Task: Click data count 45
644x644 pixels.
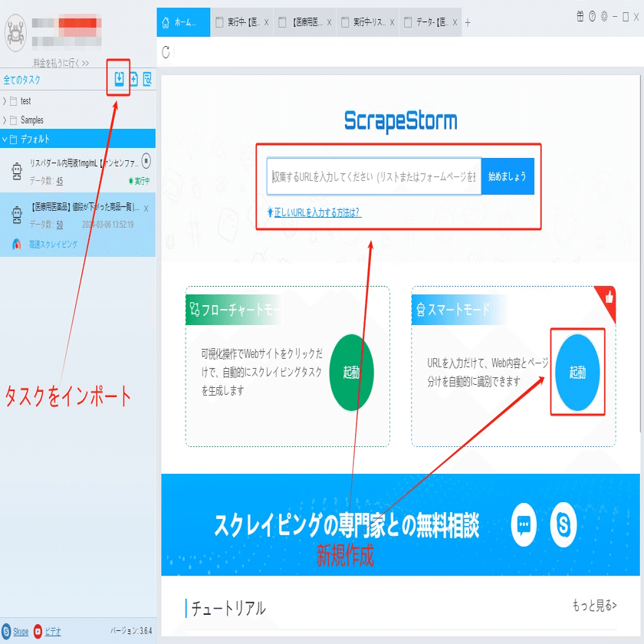Action: point(60,181)
